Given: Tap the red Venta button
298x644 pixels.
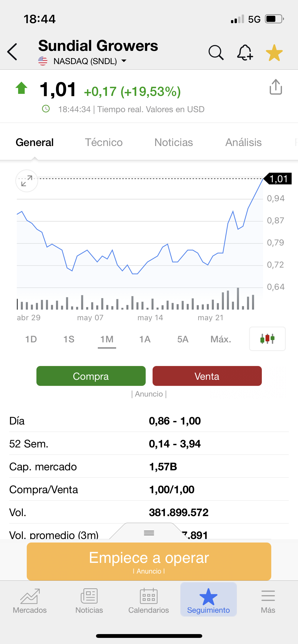Looking at the screenshot, I should pos(207,376).
